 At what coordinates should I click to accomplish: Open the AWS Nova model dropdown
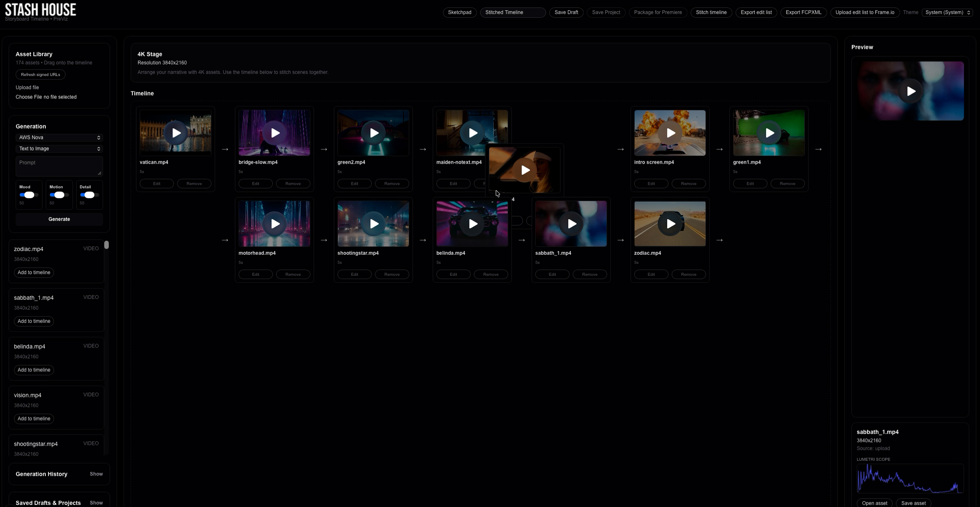pos(59,138)
